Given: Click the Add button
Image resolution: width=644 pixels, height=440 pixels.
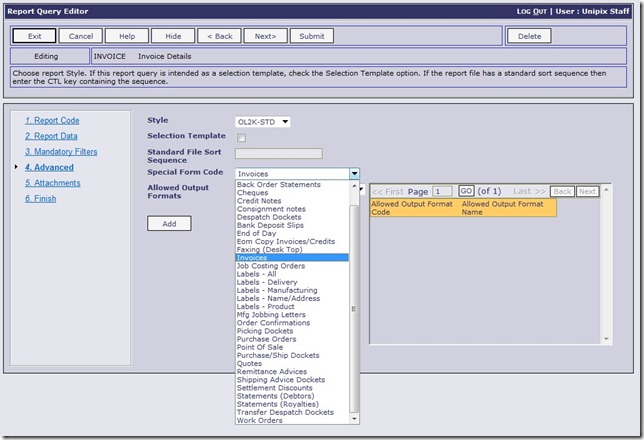Looking at the screenshot, I should pyautogui.click(x=169, y=224).
